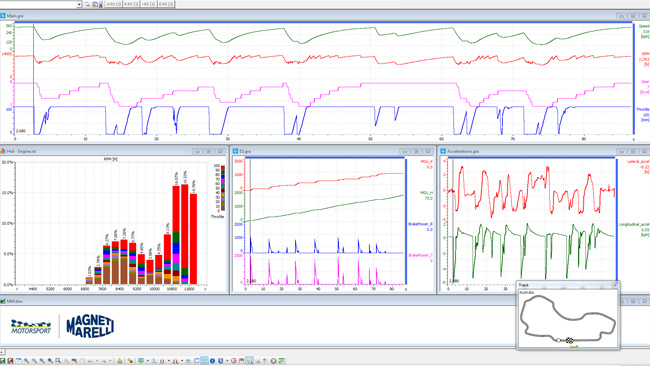Viewport: 650px width, 366px height.
Task: Click the red and green dots icon
Action: [x=131, y=361]
